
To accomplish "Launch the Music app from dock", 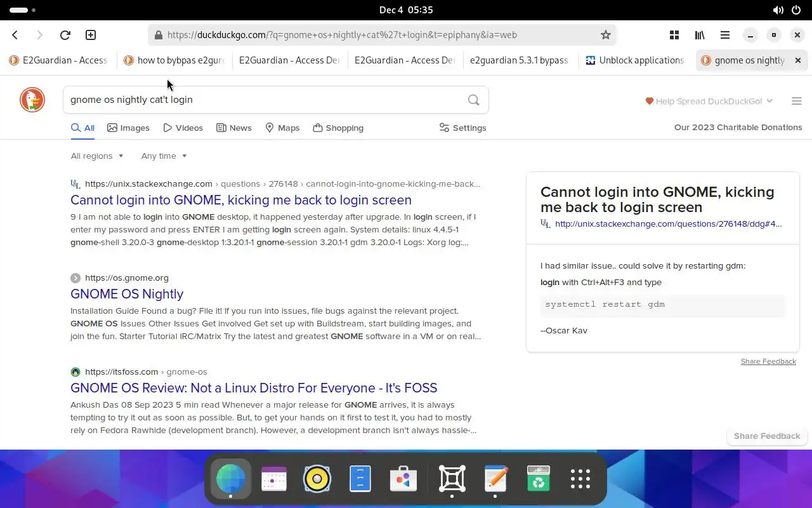I will (317, 479).
